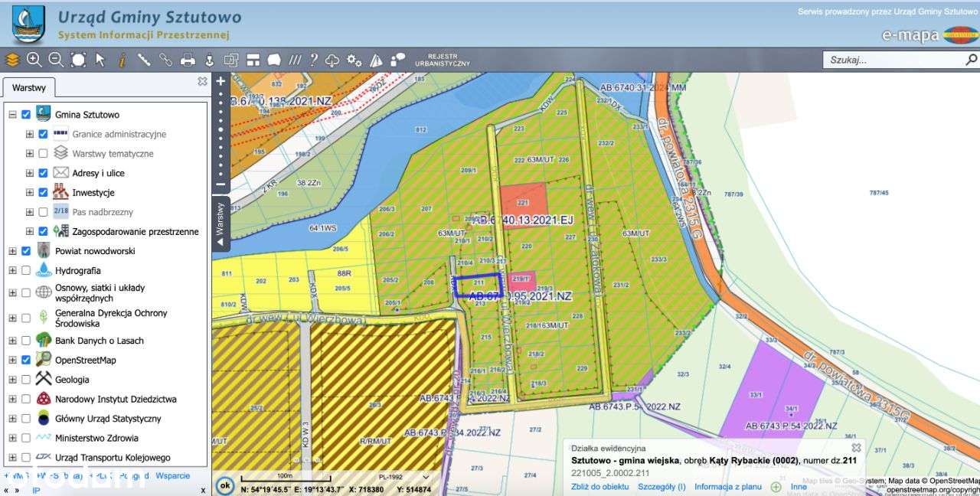Viewport: 980px width, 496px height.
Task: Click the dotted vertical zoom level slider
Action: click(x=220, y=133)
